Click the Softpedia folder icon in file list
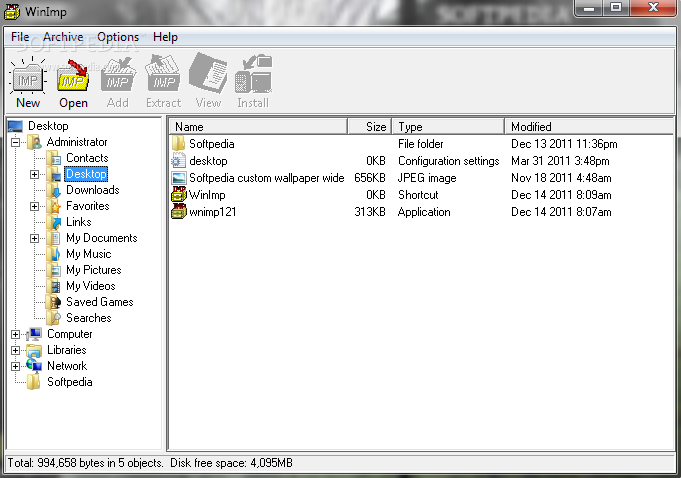 coord(179,144)
